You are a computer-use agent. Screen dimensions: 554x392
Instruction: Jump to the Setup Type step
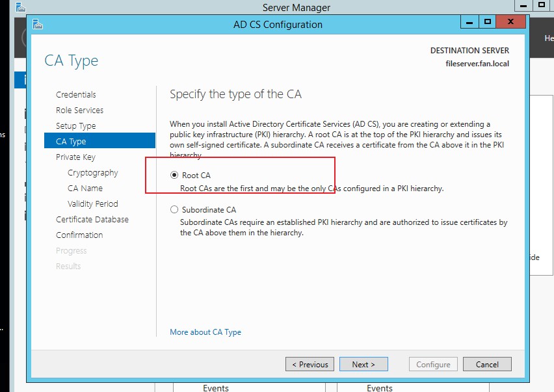point(75,125)
